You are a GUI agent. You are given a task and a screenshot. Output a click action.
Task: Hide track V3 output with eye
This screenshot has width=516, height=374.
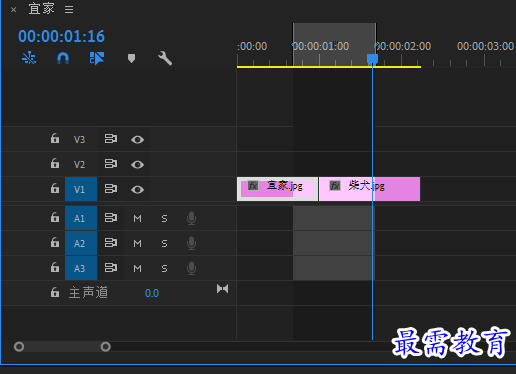pyautogui.click(x=137, y=139)
